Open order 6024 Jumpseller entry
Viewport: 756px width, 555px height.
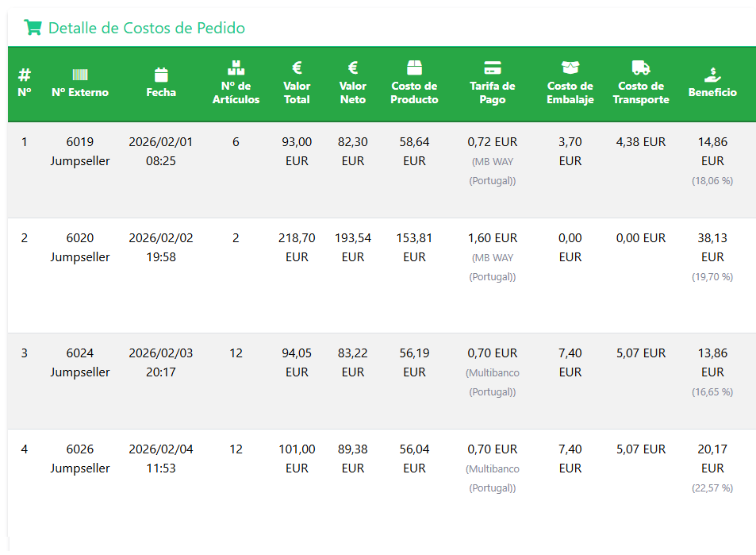pyautogui.click(x=80, y=363)
